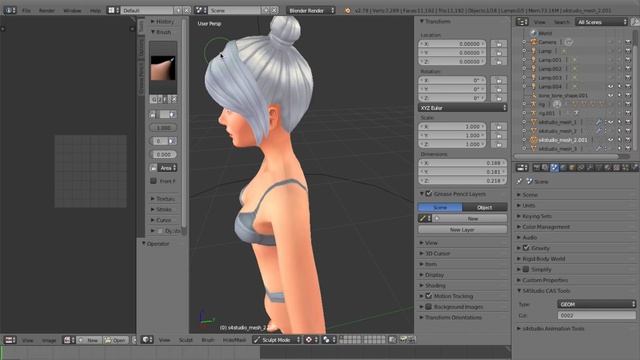Open the Render properties tab icon
This screenshot has width=640, height=360.
pos(536,168)
